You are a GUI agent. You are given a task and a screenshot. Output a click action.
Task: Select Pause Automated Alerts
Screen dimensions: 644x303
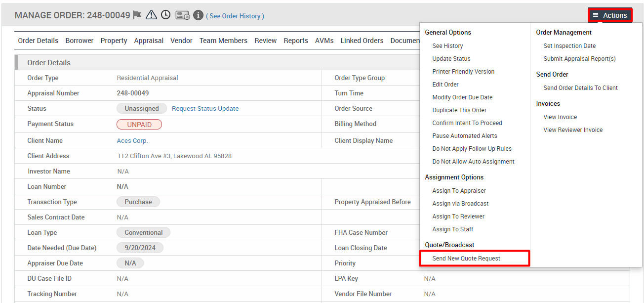click(x=465, y=136)
